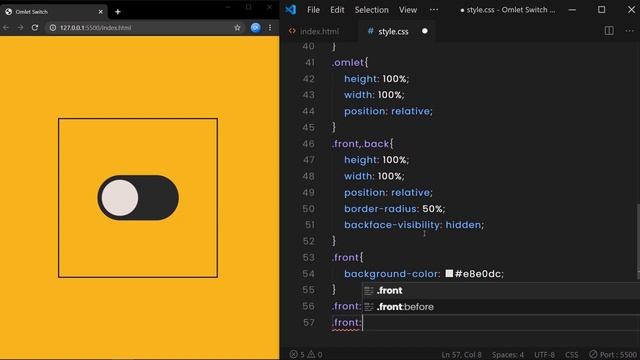Bookmark this page with the star icon
Viewport: 640px width, 360px height.
click(237, 28)
